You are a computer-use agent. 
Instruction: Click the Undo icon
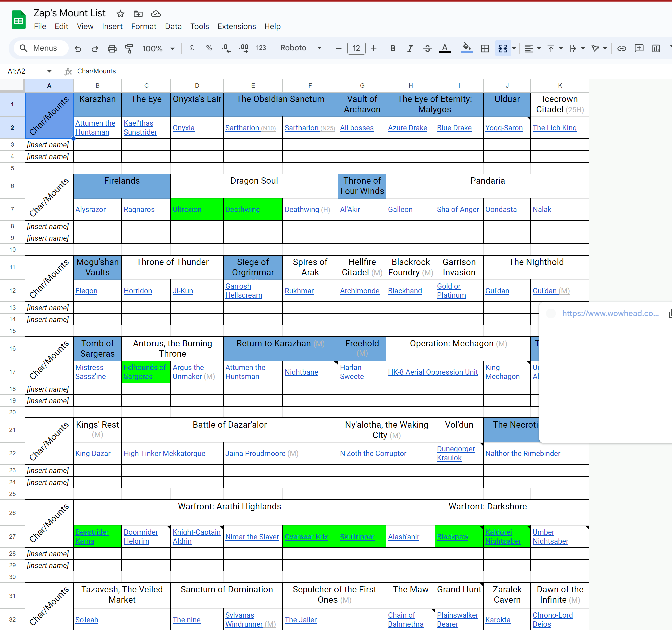(78, 48)
